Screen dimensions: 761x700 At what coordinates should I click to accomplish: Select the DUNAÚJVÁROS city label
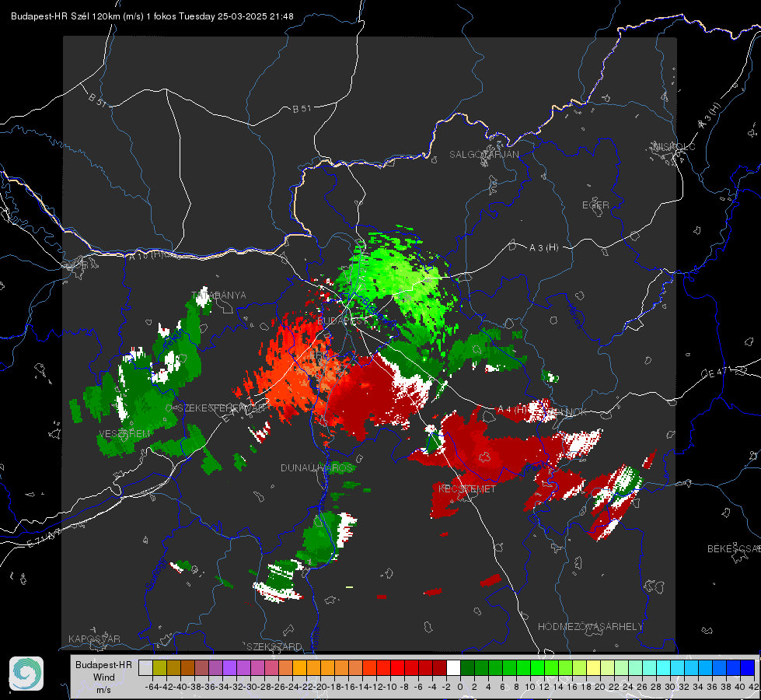[x=317, y=467]
